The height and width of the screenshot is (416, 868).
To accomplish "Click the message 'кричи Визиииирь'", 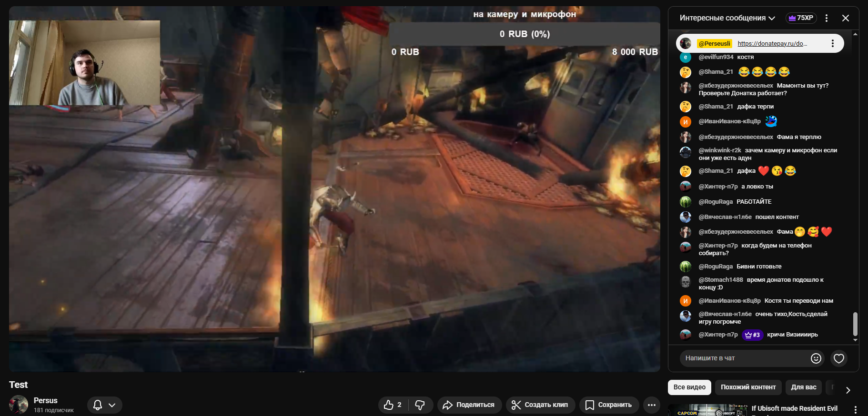I will (792, 335).
